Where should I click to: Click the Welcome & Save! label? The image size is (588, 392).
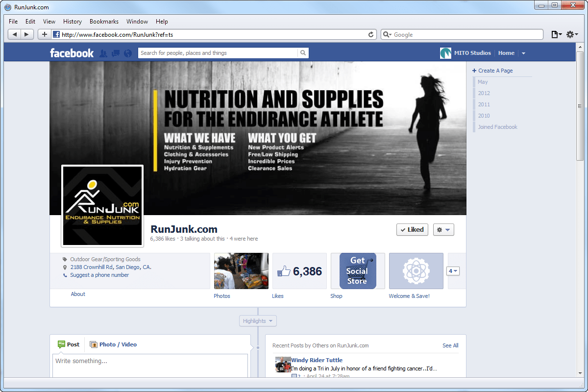(x=409, y=296)
